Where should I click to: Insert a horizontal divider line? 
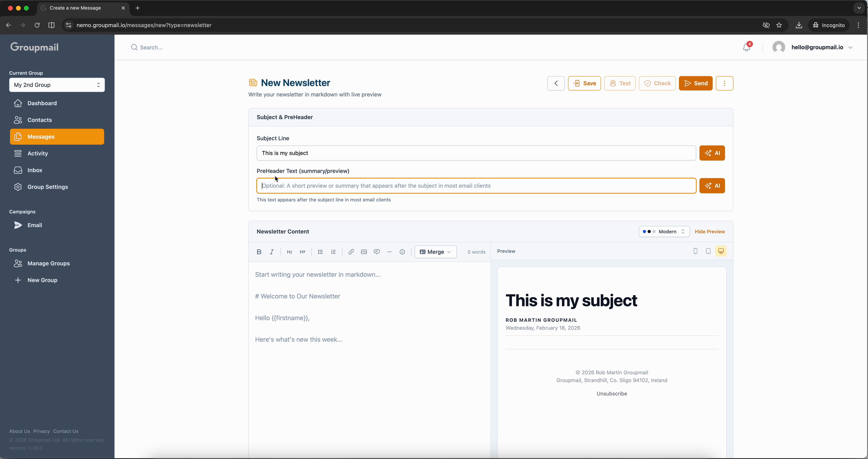pos(389,252)
